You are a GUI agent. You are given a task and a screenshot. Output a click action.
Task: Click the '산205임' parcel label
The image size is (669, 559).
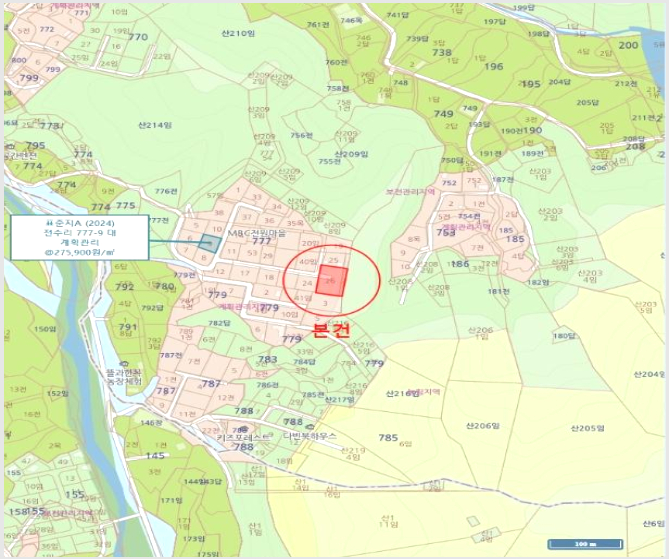click(x=588, y=428)
